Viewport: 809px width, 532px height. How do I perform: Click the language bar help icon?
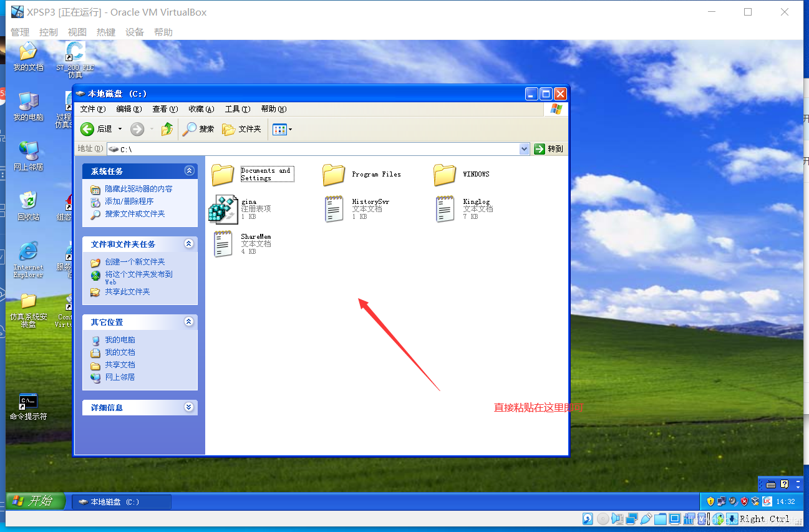point(785,485)
